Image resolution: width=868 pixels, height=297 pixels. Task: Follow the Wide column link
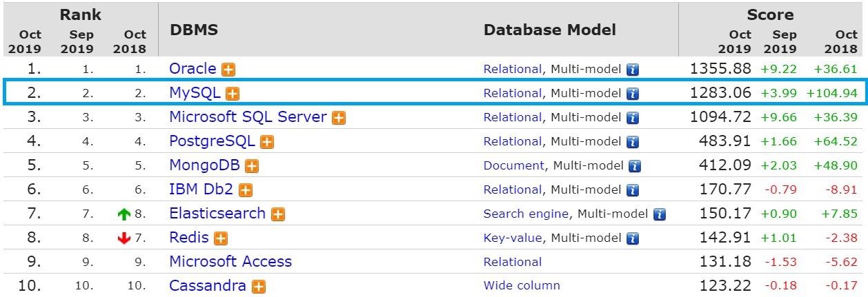(x=522, y=285)
